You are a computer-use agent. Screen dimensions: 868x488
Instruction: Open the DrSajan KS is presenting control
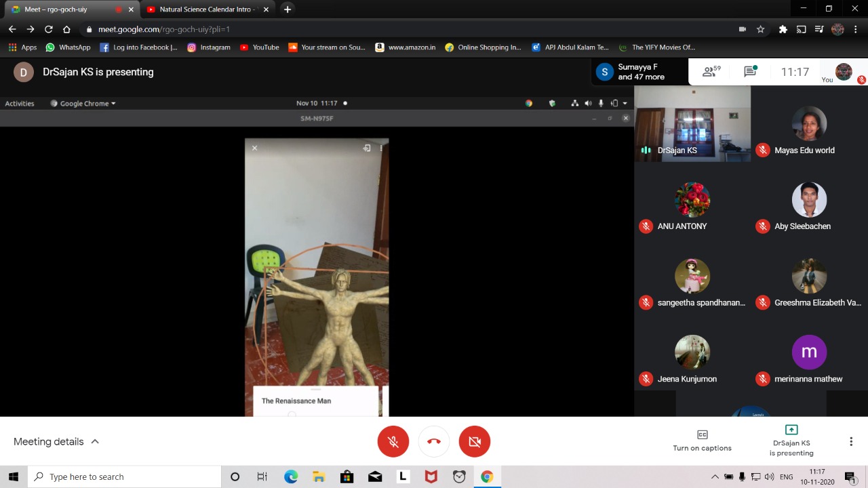point(791,441)
